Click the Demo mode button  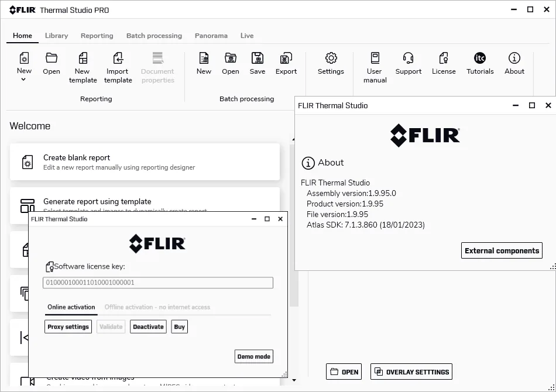[254, 356]
